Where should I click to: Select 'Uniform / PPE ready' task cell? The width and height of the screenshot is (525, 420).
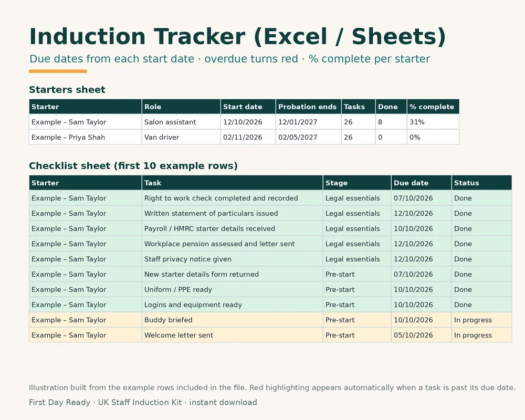(233, 289)
